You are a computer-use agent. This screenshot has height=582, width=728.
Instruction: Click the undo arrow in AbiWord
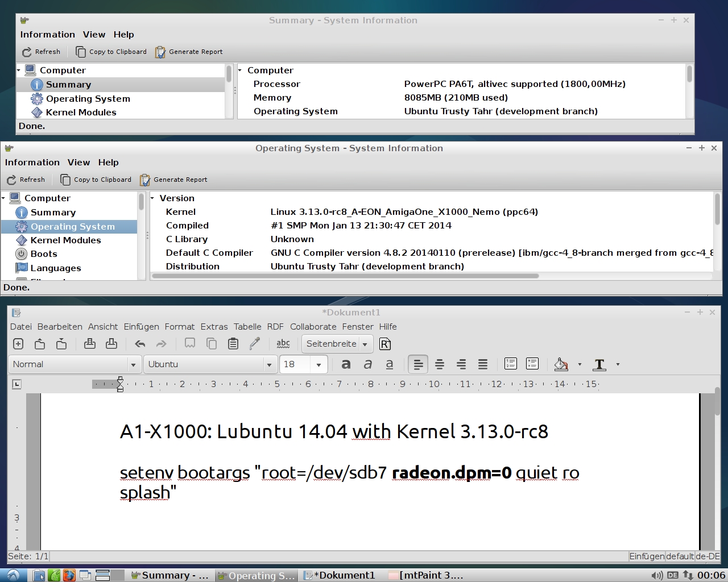pos(140,344)
